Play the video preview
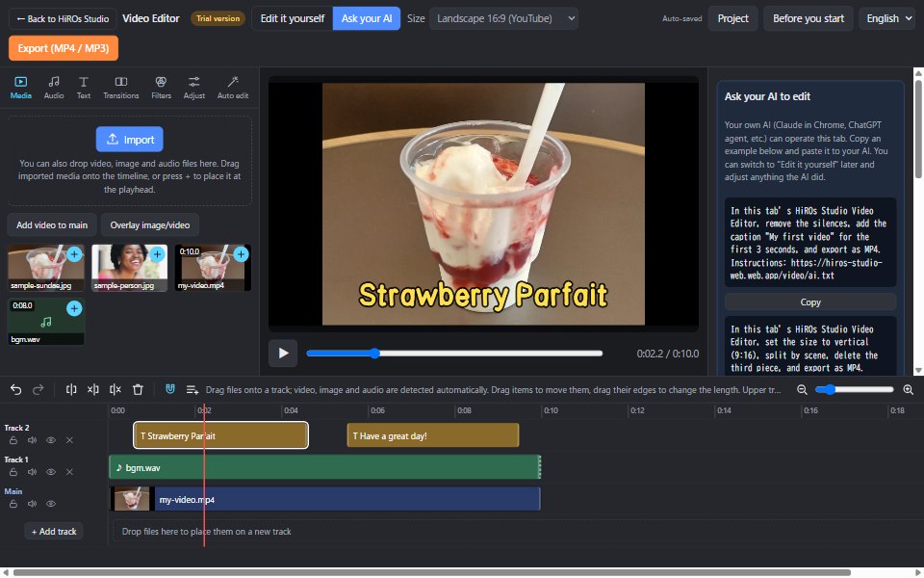 (x=283, y=354)
